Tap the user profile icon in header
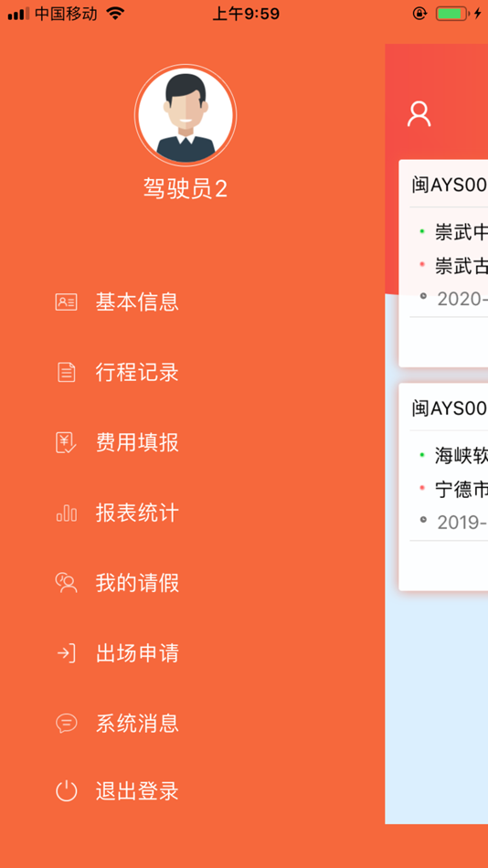This screenshot has height=868, width=488. (x=419, y=114)
